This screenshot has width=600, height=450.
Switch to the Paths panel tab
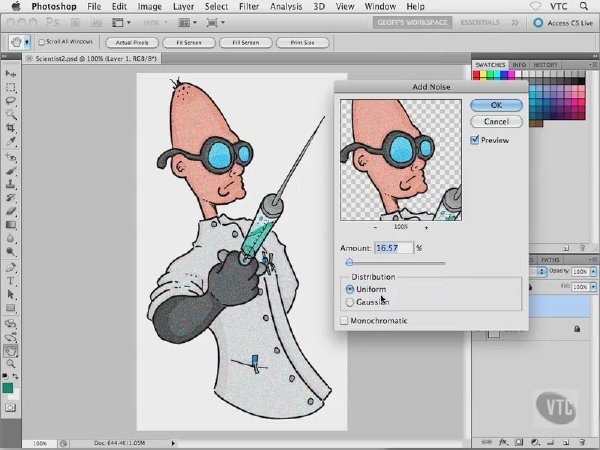pos(550,260)
